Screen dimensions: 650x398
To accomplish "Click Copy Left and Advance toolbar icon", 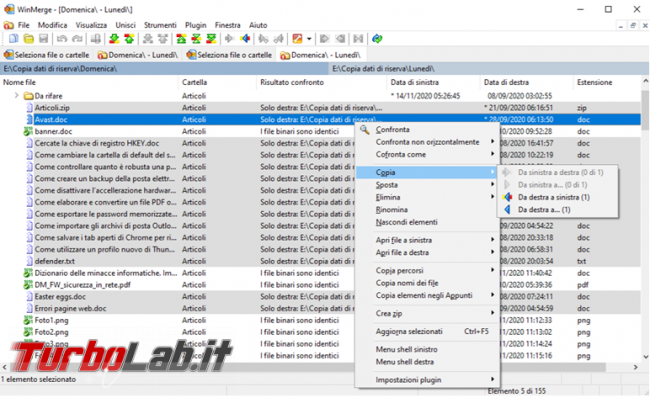I will point(279,39).
